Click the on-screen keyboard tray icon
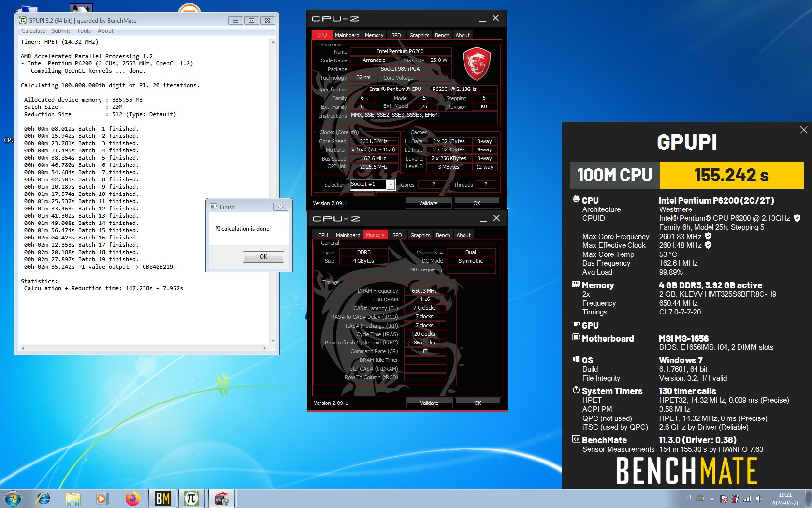The height and width of the screenshot is (508, 812). coord(700,498)
